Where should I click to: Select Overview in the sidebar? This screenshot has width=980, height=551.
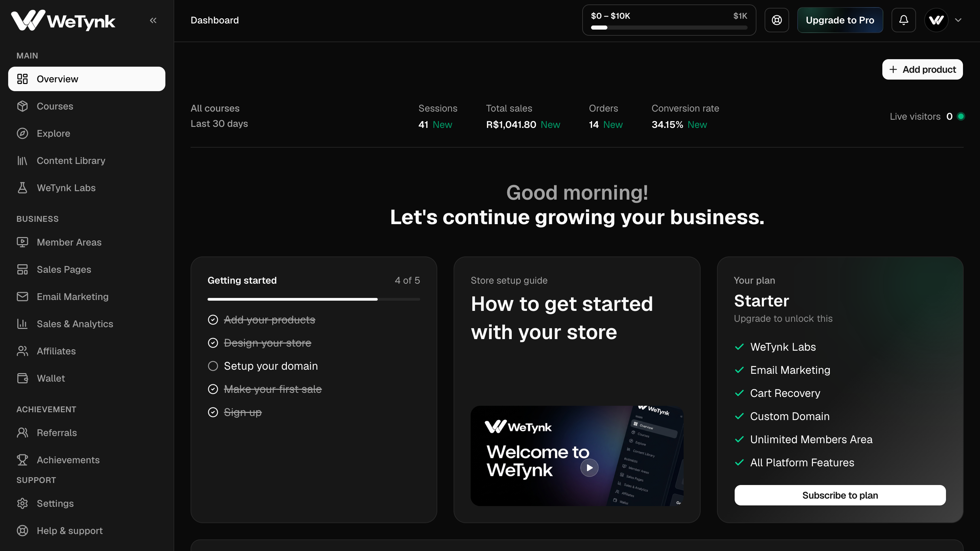[87, 79]
